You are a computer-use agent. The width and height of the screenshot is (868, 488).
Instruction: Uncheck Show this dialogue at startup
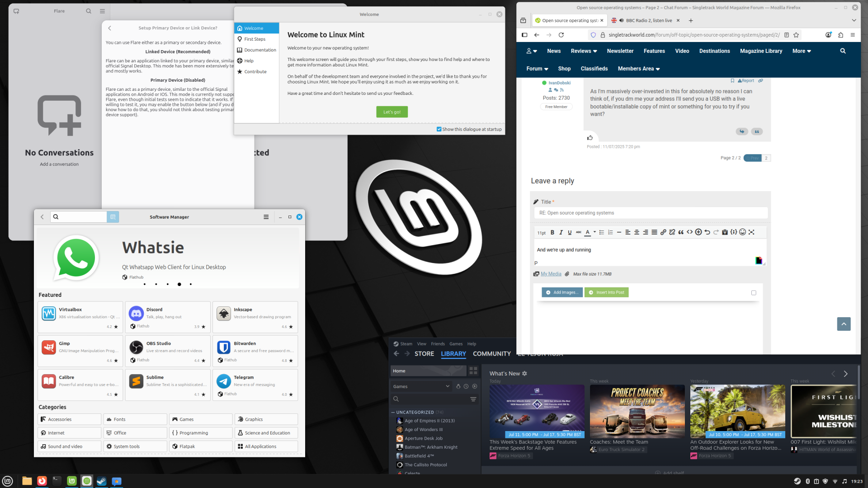[439, 129]
